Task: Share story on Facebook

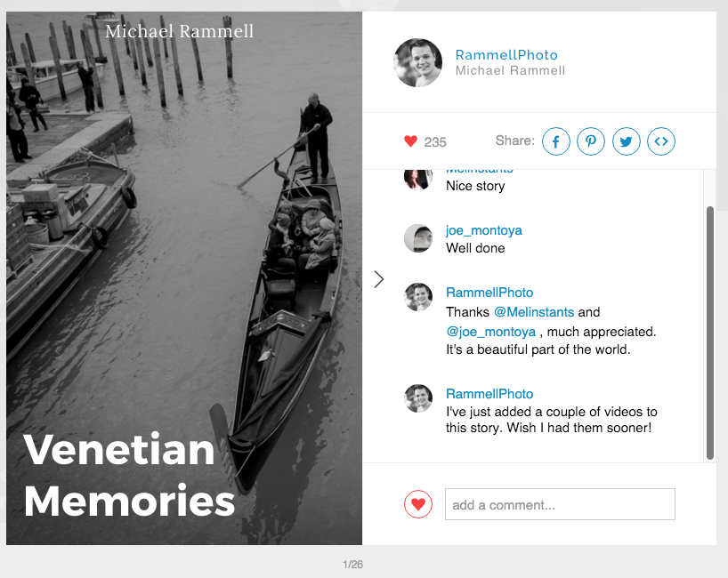Action: [x=555, y=141]
